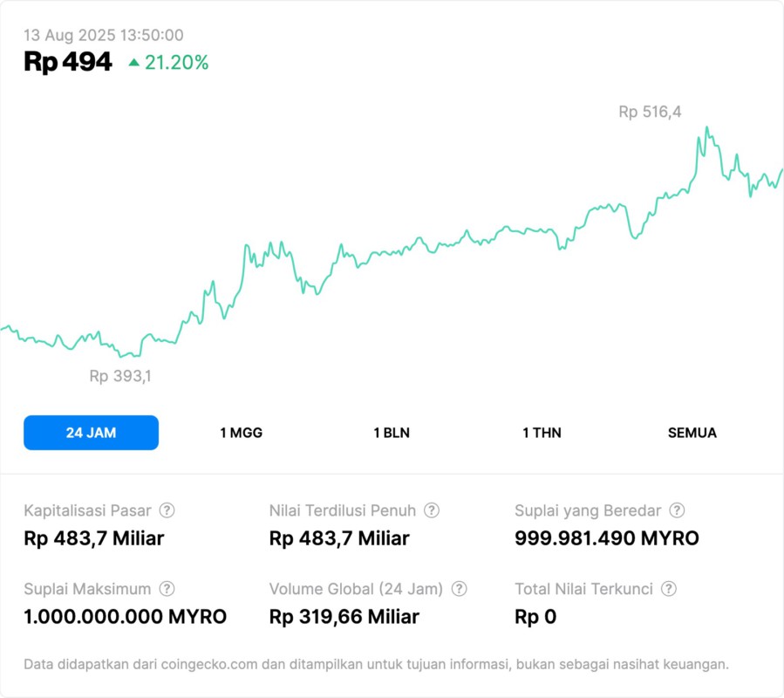The width and height of the screenshot is (784, 698).
Task: Click the Rp 516,4 peak label
Action: (x=650, y=112)
